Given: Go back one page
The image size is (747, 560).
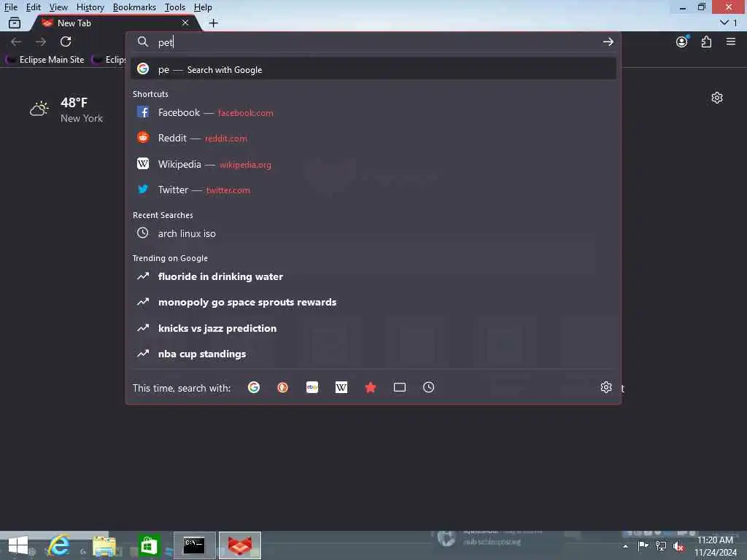Looking at the screenshot, I should (x=16, y=42).
